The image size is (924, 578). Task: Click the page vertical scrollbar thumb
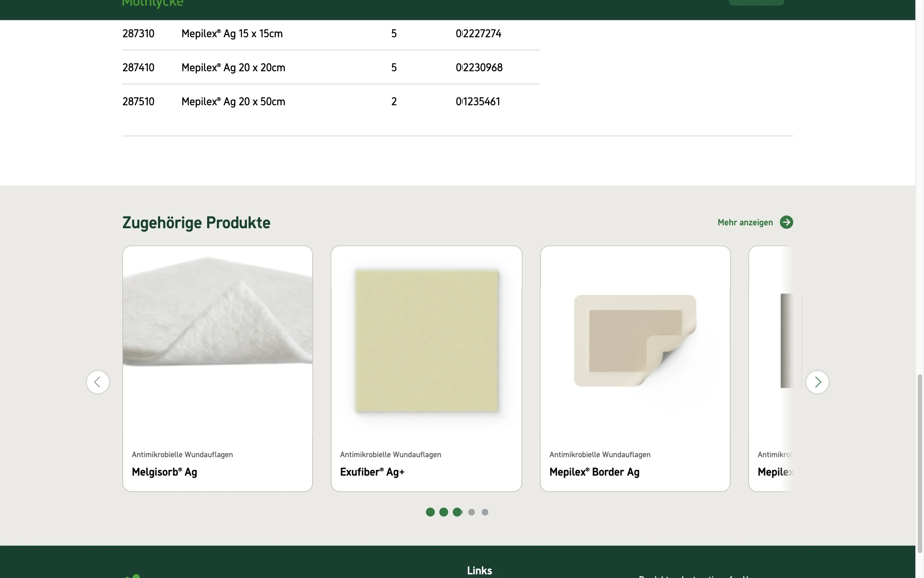point(920,463)
